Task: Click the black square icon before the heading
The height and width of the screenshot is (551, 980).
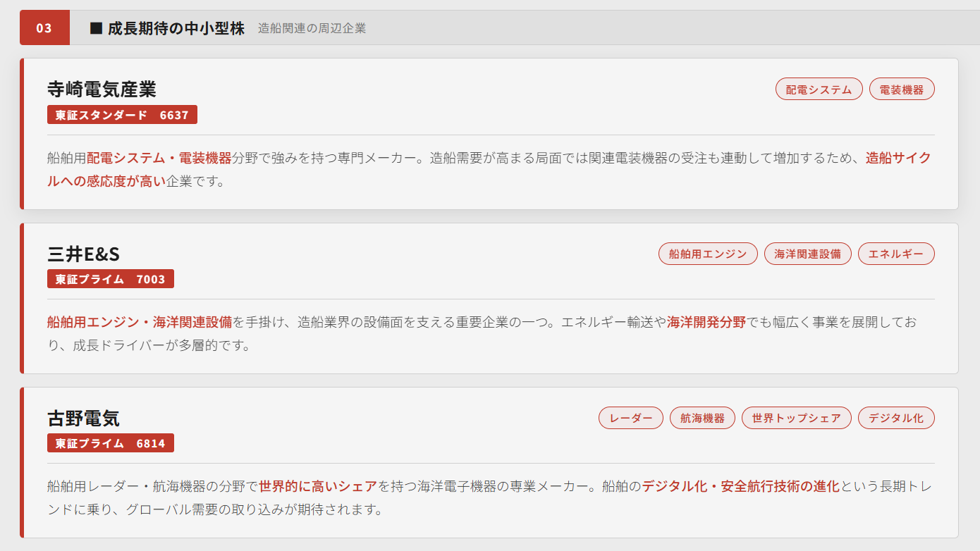Action: click(x=97, y=28)
